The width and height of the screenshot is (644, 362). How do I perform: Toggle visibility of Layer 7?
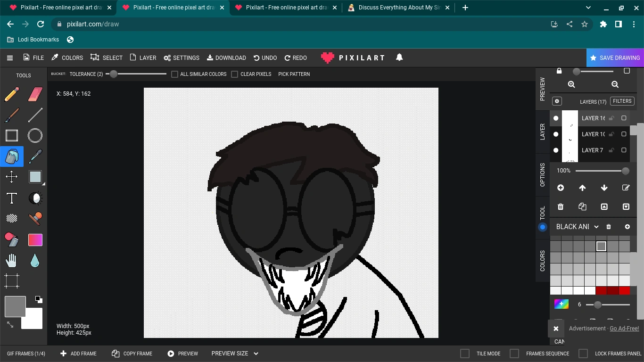[x=556, y=150]
